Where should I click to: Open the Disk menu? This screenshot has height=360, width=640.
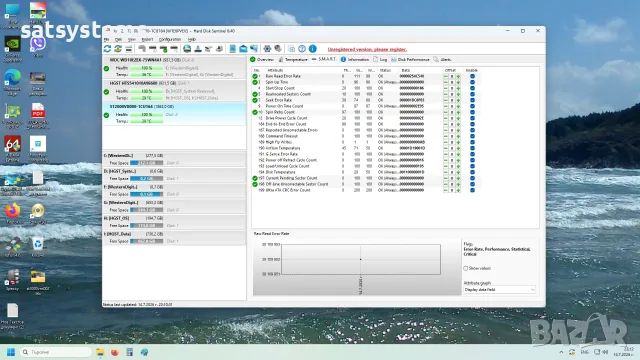click(118, 40)
